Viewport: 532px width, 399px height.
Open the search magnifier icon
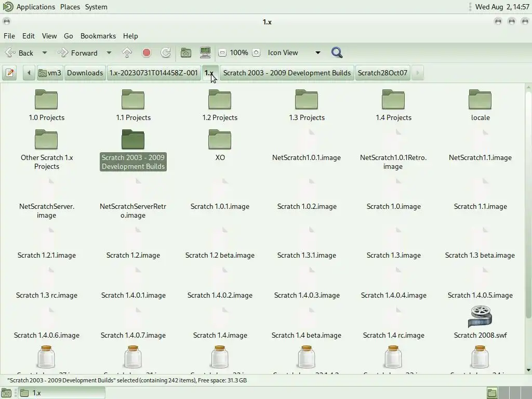[x=337, y=52]
